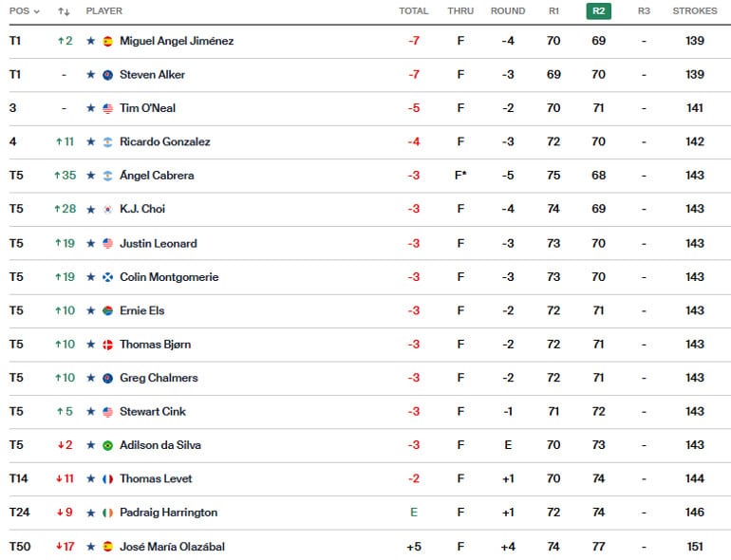Toggle favorite star for Miguel Angel Jiménez

91,41
